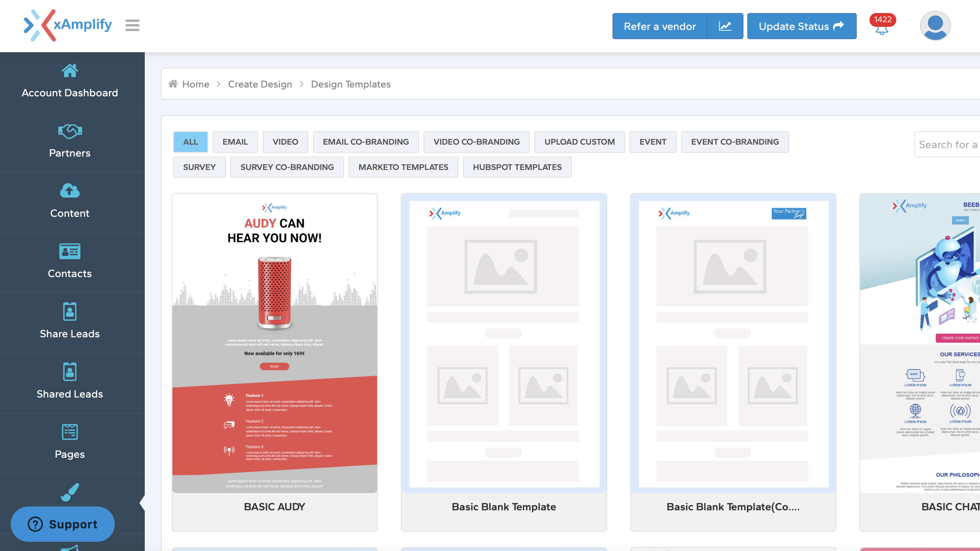Navigate to Create Design via breadcrumb
Viewport: 980px width, 551px height.
[260, 84]
